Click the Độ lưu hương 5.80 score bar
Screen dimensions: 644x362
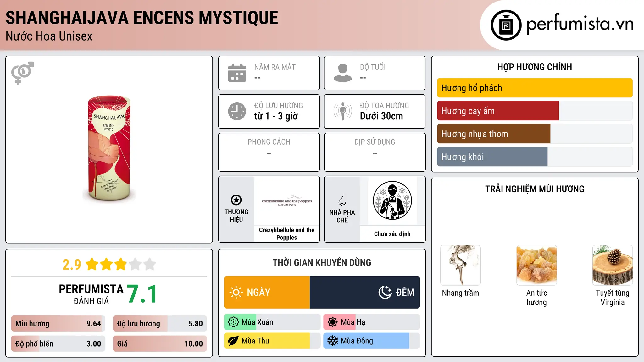(x=160, y=324)
